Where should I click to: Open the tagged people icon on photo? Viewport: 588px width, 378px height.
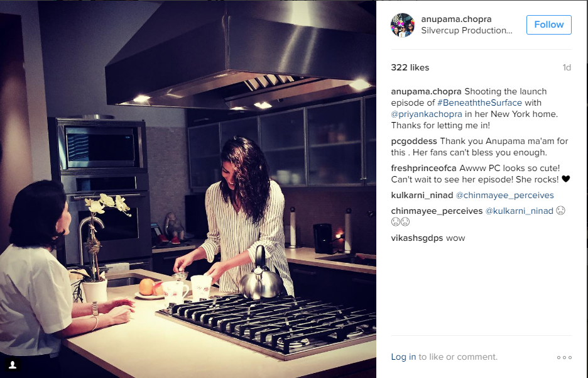click(13, 365)
